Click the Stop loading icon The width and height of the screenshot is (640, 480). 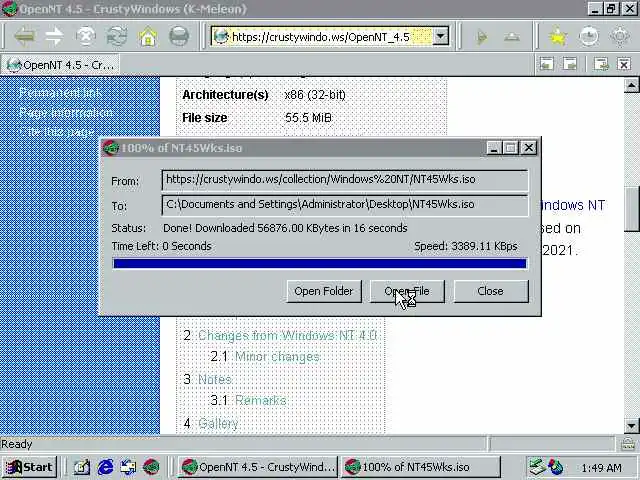point(86,37)
